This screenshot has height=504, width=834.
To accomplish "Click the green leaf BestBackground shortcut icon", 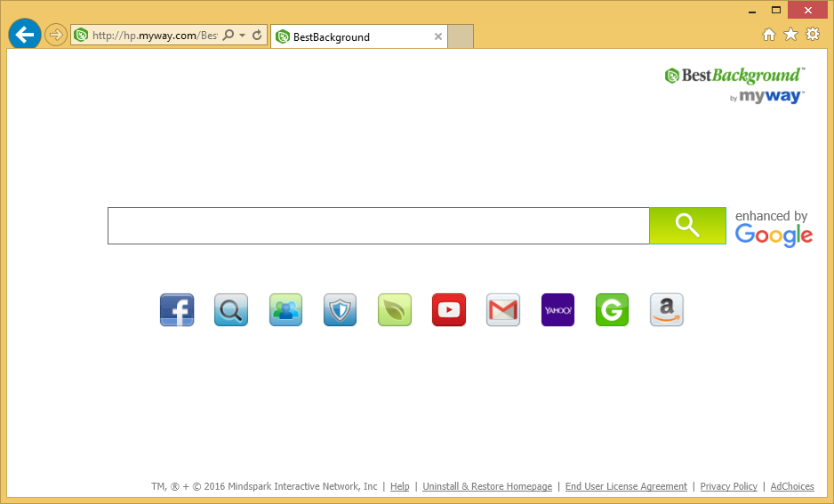I will (395, 309).
